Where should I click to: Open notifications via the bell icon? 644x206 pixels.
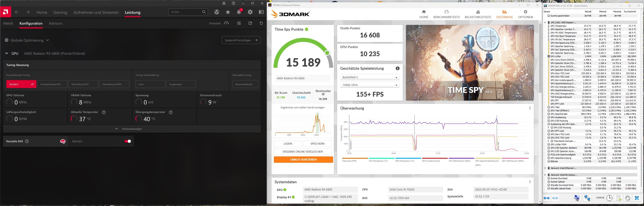point(239,12)
